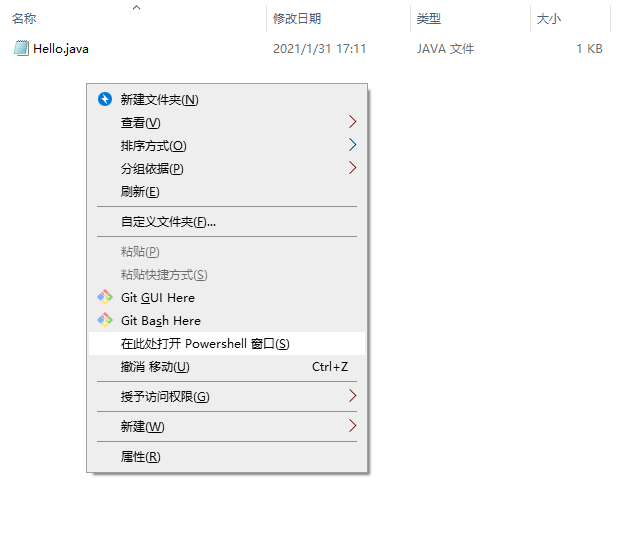Choose 新建文件夹(N) from context menu
Image resolution: width=617 pixels, height=542 pixels.
coord(227,100)
